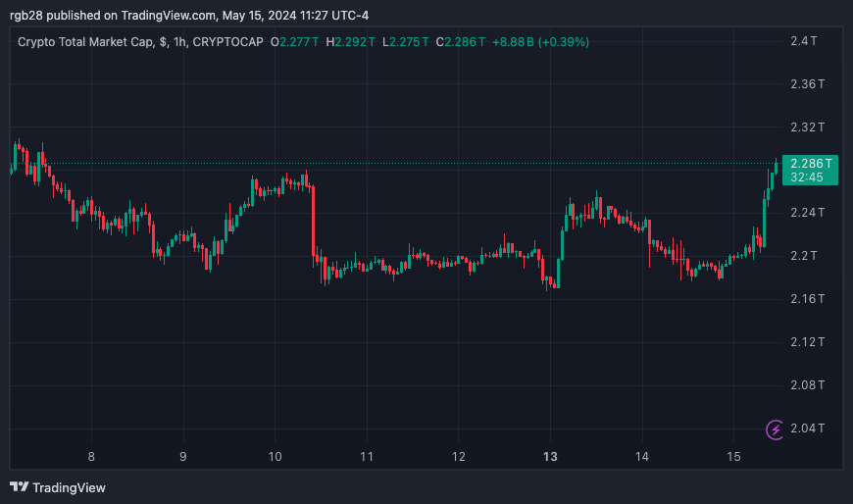Click the countdown timer 32:45
Viewport: 853px width, 504px height.
pyautogui.click(x=807, y=177)
